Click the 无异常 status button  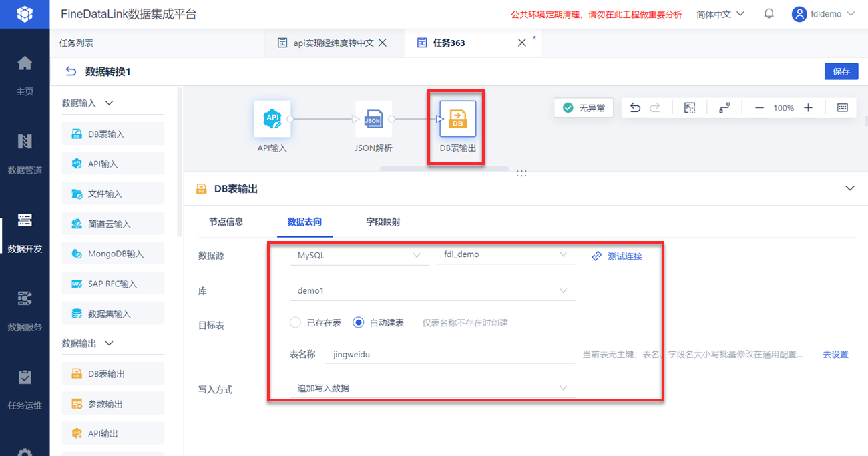(584, 107)
